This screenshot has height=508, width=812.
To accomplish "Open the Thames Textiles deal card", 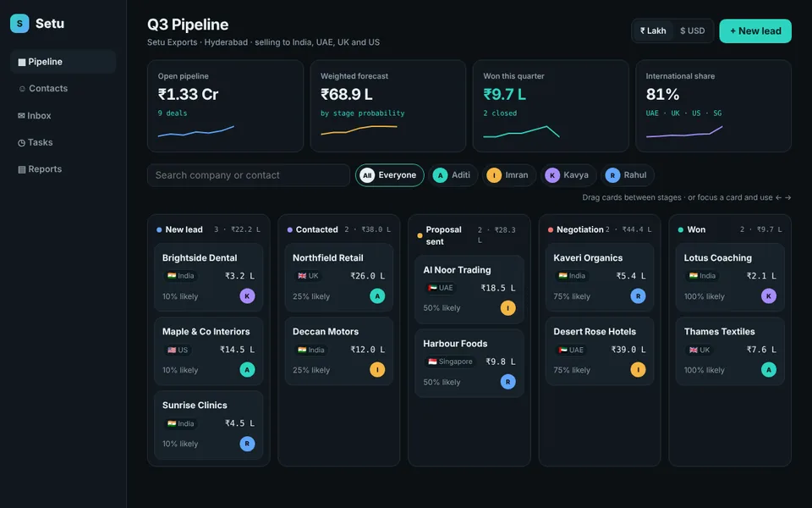I will 730,351.
